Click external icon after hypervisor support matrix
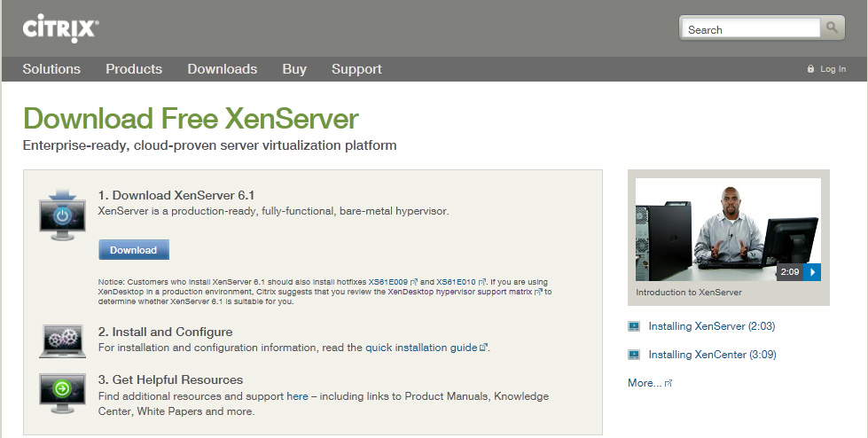868x438 pixels. pos(538,292)
